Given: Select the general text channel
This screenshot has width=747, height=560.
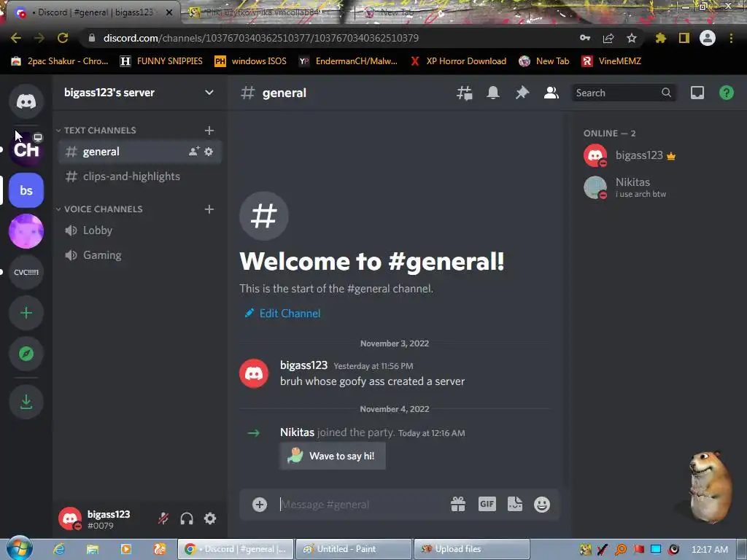Looking at the screenshot, I should (139, 152).
